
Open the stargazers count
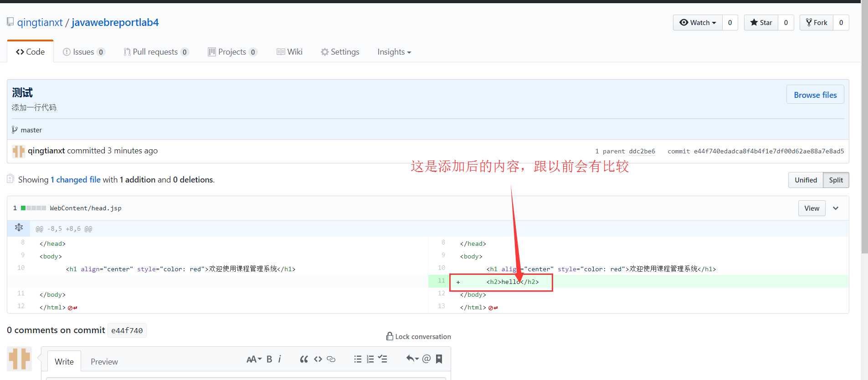[786, 22]
